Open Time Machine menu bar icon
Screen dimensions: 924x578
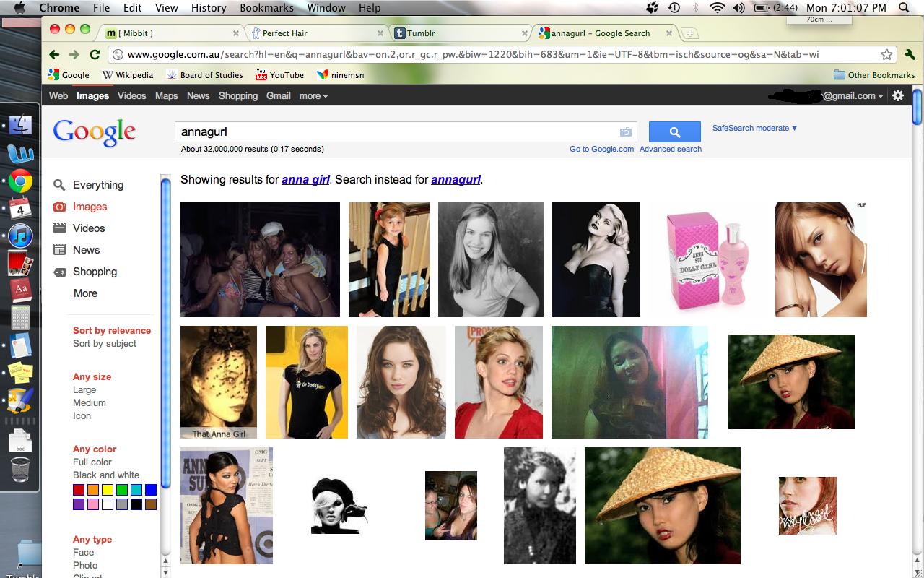pyautogui.click(x=674, y=8)
